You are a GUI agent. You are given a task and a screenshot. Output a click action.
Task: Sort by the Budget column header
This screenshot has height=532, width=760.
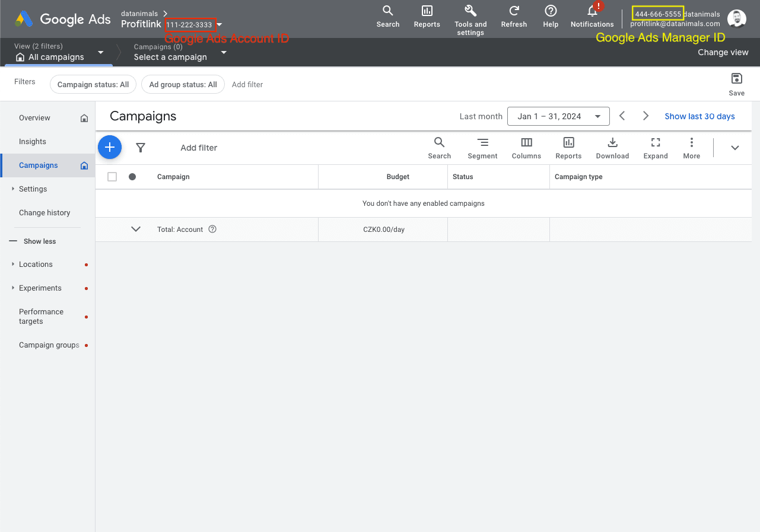tap(398, 177)
